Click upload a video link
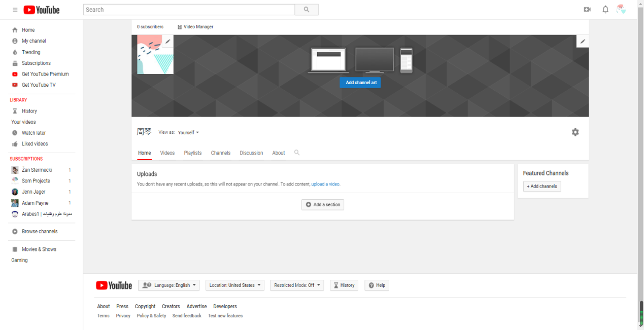 (325, 184)
